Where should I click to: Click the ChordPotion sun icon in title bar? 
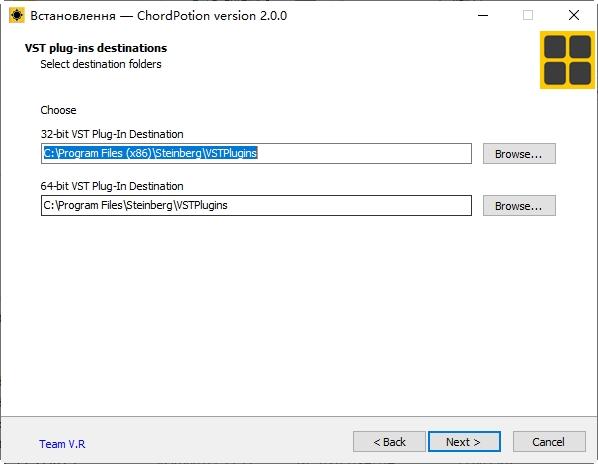(17, 16)
